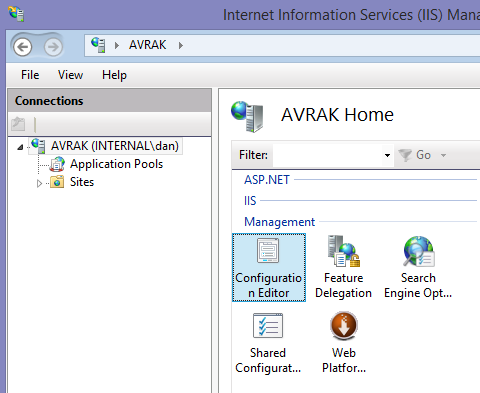The image size is (480, 393).
Task: Open the Configuration Editor feature
Action: tap(269, 268)
